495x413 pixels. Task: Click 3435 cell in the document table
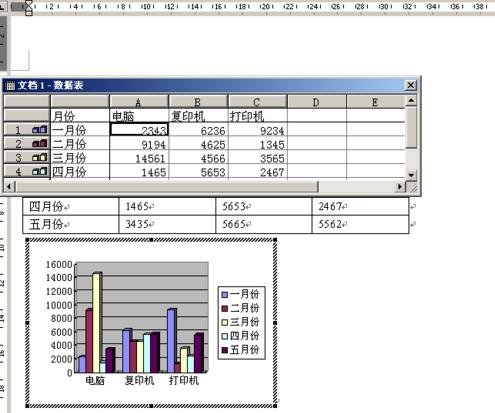167,224
